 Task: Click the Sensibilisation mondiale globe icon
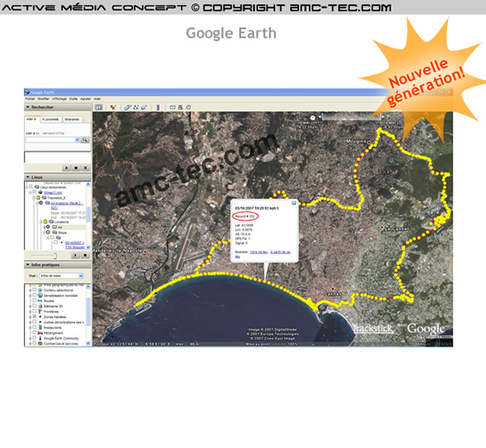click(x=40, y=296)
